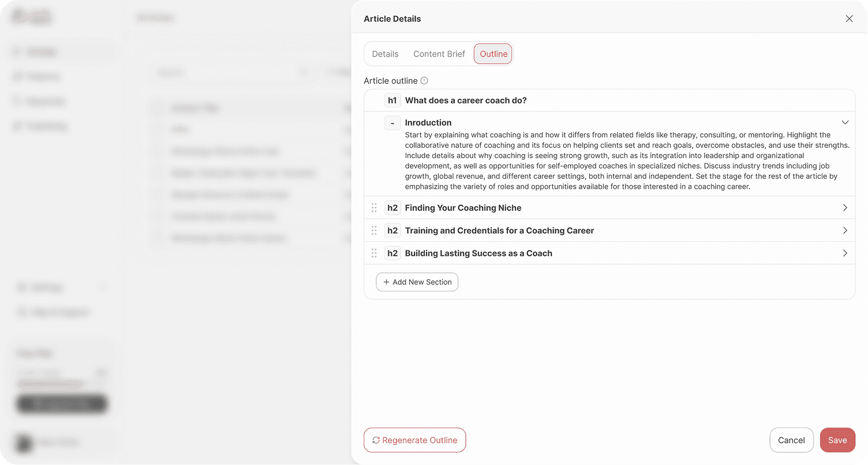
Task: Expand Training and Credentials for a Coaching Career
Action: tap(845, 231)
